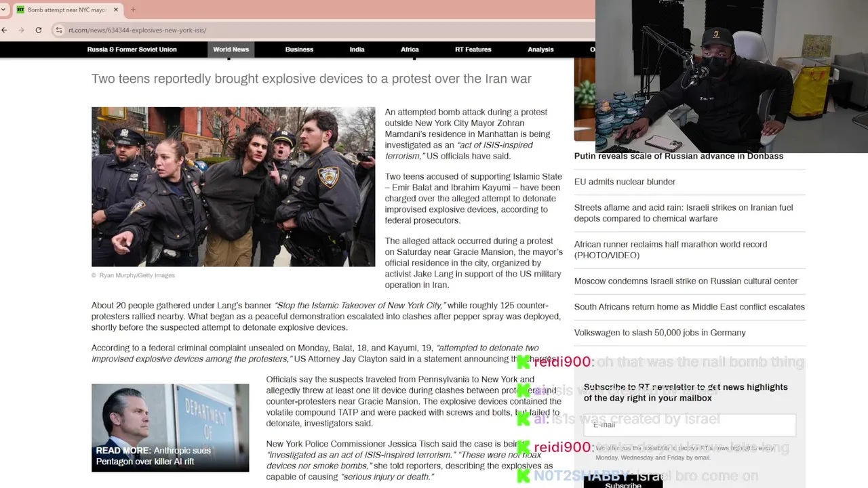Open the RT Features section
Screen dimensions: 868x488
473,49
